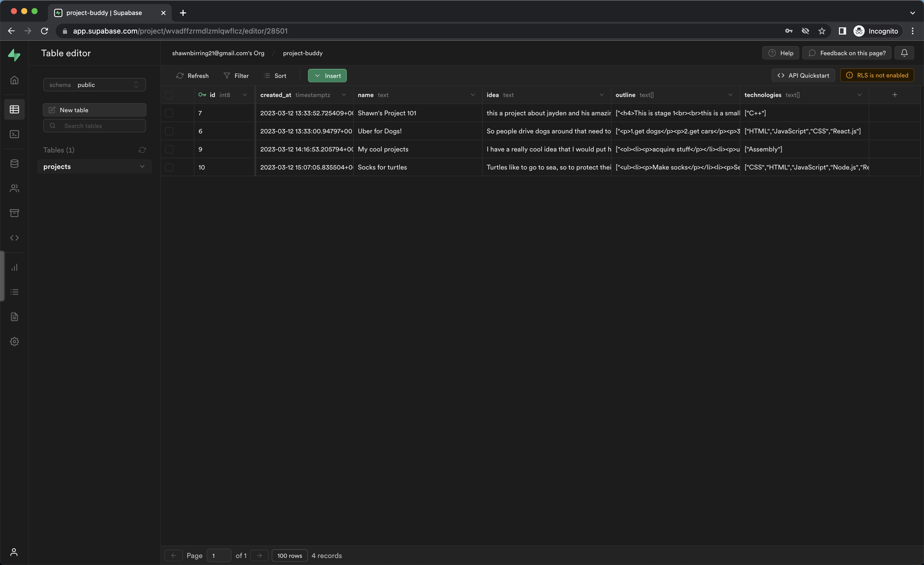Viewport: 924px width, 565px height.
Task: Select the checkbox for Socks for turtles row
Action: 169,167
